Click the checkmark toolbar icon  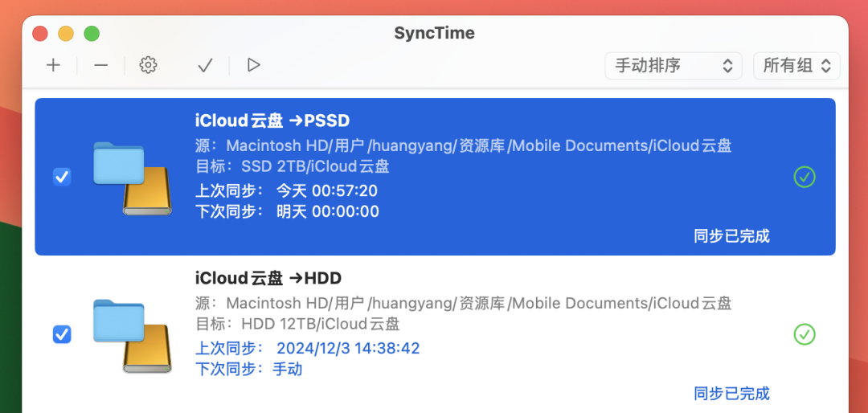pyautogui.click(x=206, y=65)
